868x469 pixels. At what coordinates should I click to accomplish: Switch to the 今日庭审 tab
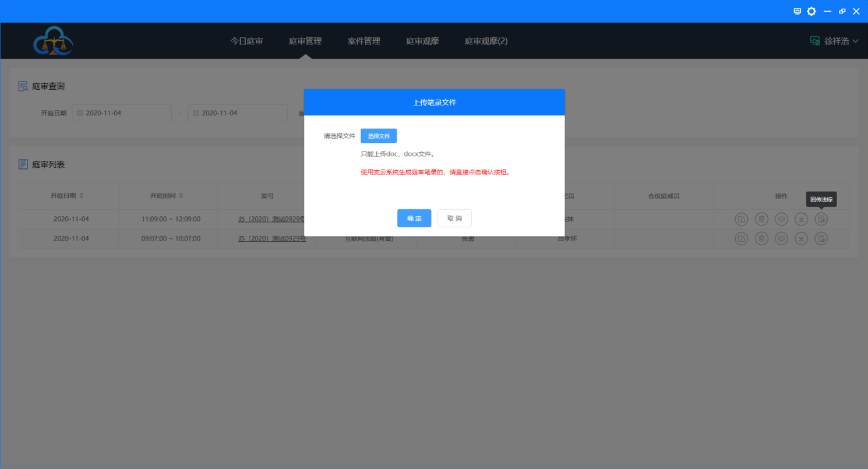point(246,41)
